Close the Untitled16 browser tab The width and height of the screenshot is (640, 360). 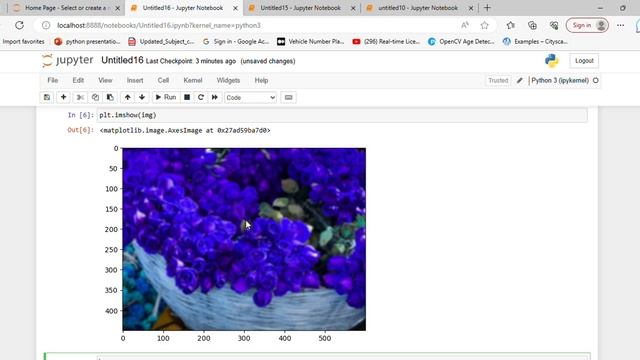point(235,8)
